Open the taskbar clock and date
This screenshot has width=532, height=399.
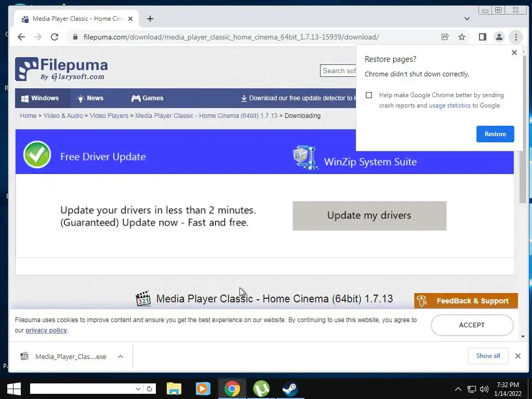508,389
